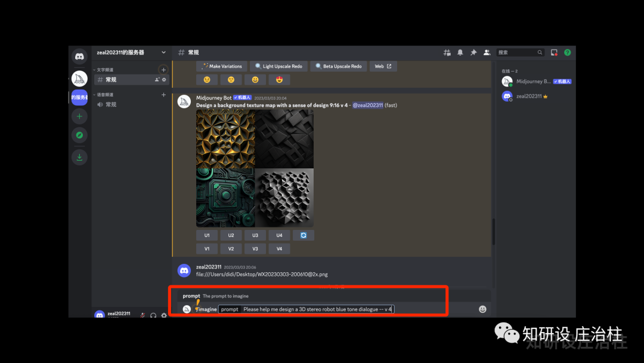Rate image with smiling emoji

(255, 80)
